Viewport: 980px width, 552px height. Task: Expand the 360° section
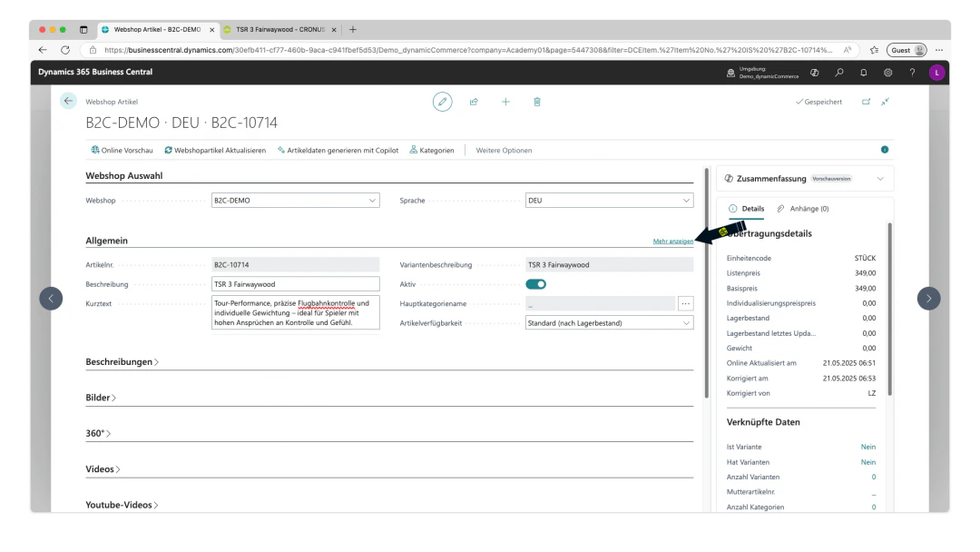pyautogui.click(x=98, y=433)
